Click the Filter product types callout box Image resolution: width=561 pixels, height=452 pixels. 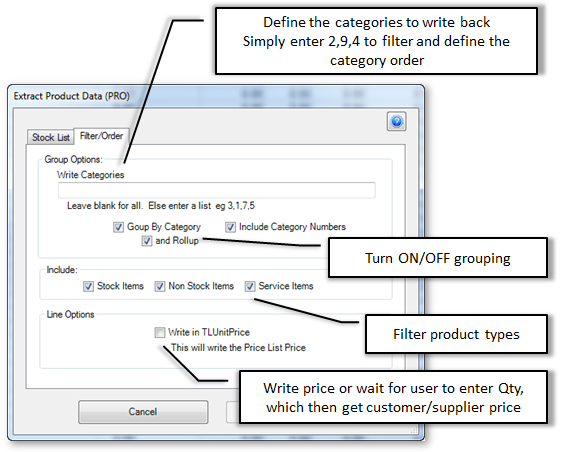[x=456, y=334]
